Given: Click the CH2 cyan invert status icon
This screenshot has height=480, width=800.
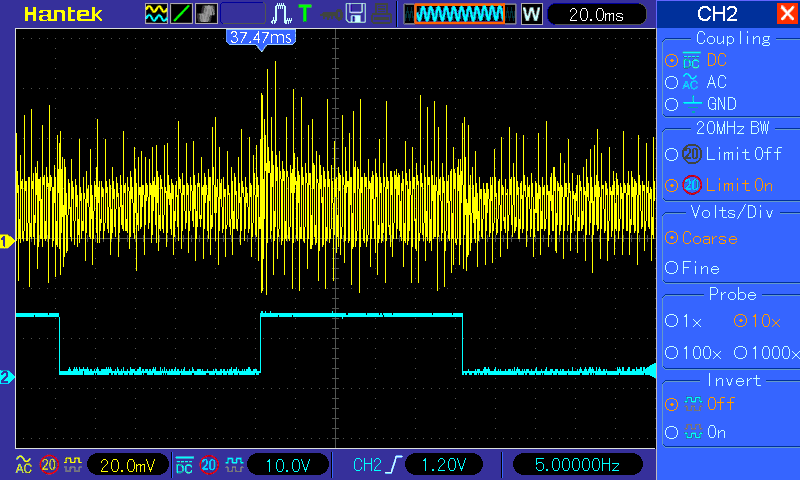Looking at the screenshot, I should [x=234, y=465].
